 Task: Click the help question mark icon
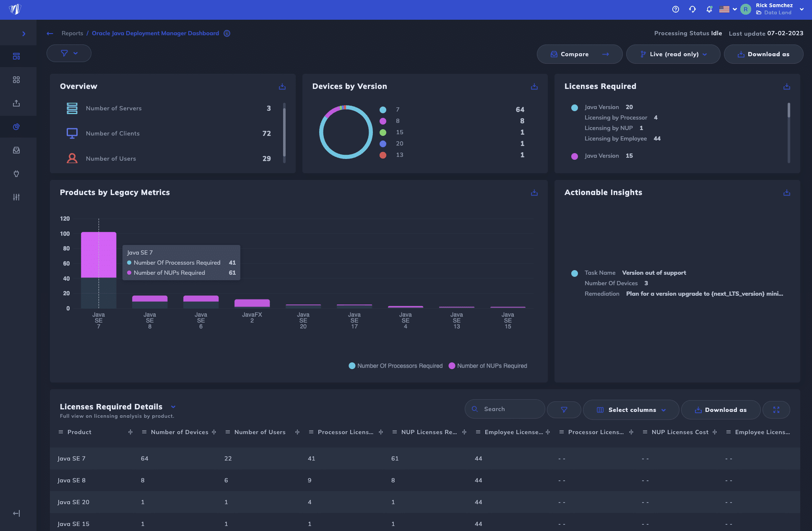pos(675,9)
